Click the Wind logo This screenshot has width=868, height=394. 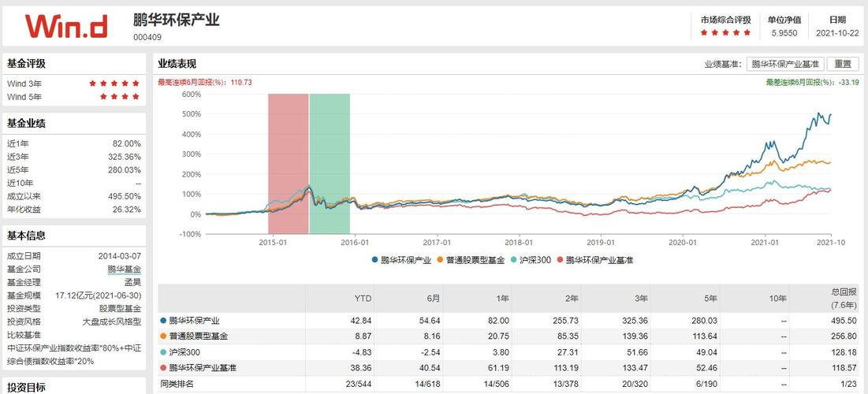[66, 26]
